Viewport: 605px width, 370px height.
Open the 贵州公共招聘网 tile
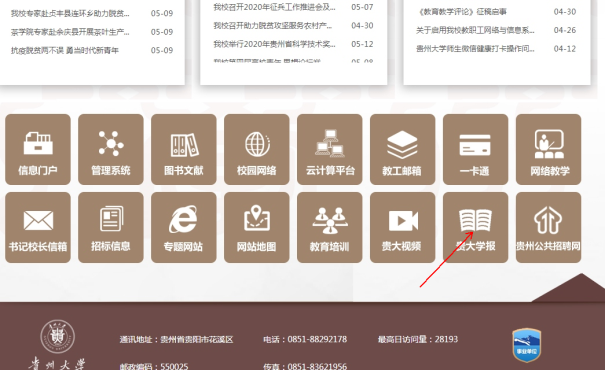tap(548, 228)
